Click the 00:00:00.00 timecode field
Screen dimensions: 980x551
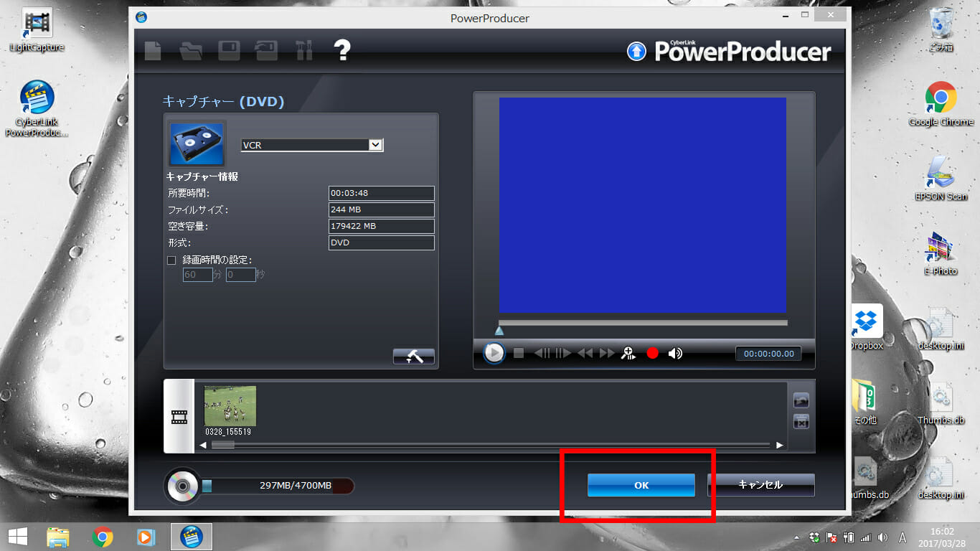(768, 354)
